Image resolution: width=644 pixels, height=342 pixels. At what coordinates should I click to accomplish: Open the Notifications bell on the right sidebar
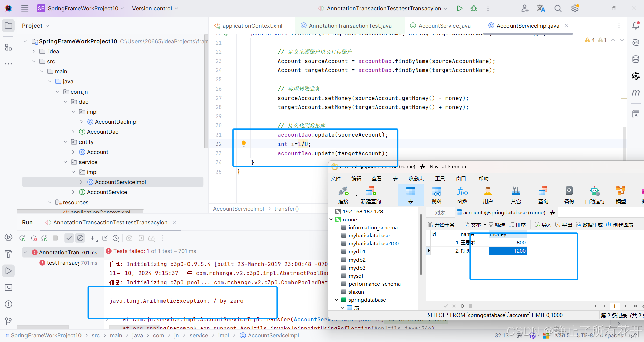pyautogui.click(x=636, y=25)
